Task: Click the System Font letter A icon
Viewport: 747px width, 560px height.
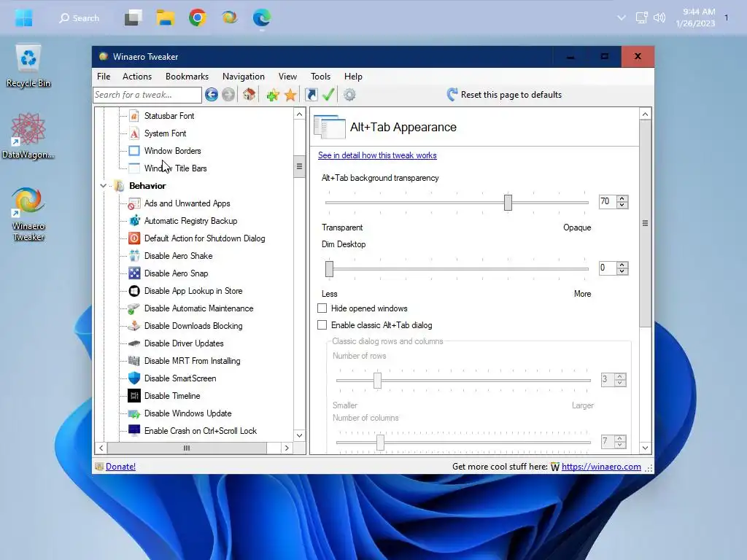Action: click(134, 133)
